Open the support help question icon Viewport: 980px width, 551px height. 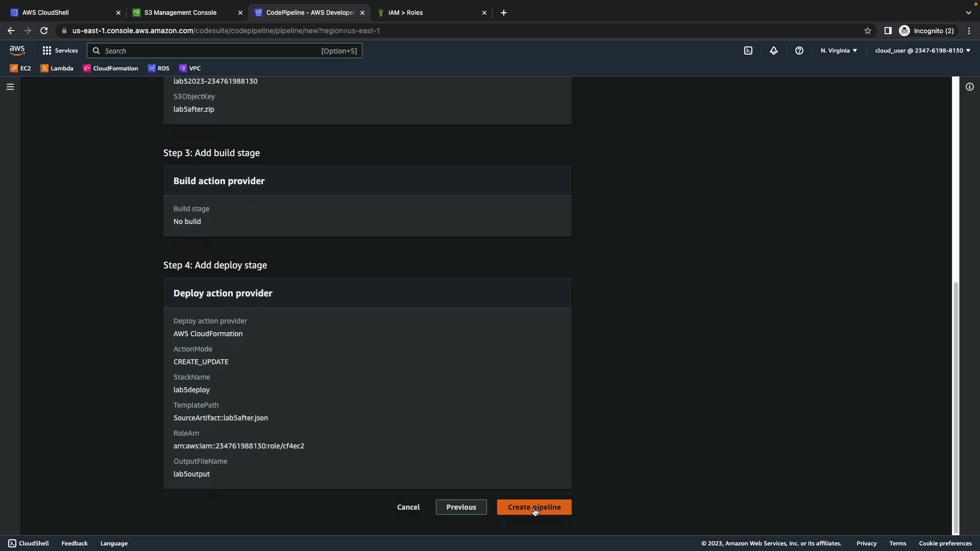coord(799,51)
